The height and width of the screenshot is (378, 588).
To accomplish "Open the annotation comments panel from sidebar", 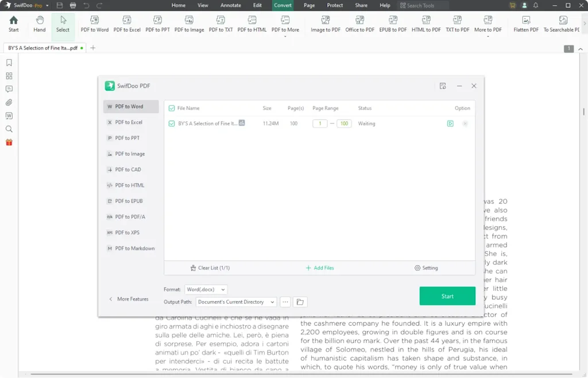I will click(x=9, y=89).
